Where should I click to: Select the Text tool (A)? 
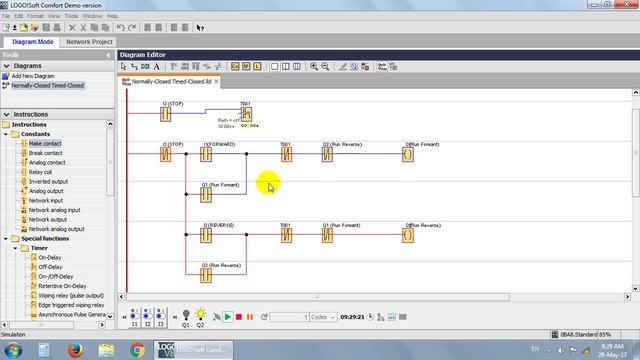(156, 67)
